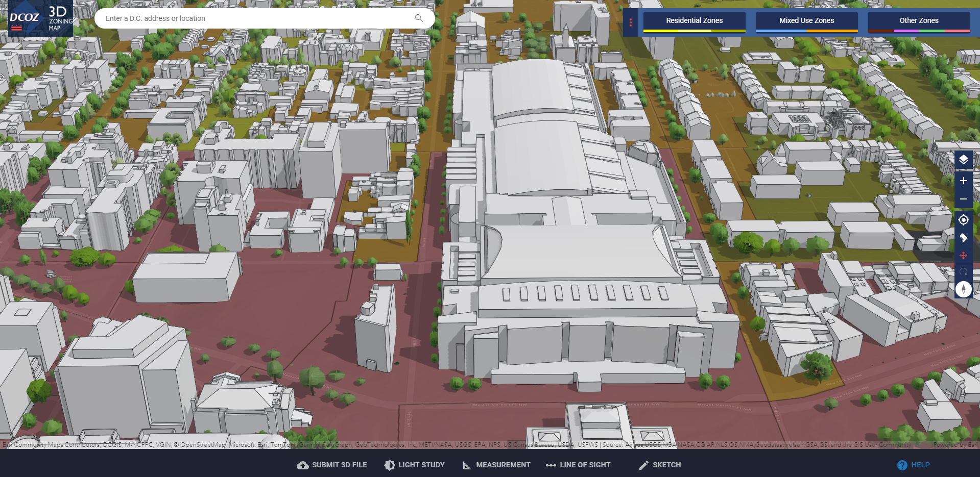Image resolution: width=980 pixels, height=477 pixels.
Task: Expand the Residential Zones legend
Action: pyautogui.click(x=694, y=21)
